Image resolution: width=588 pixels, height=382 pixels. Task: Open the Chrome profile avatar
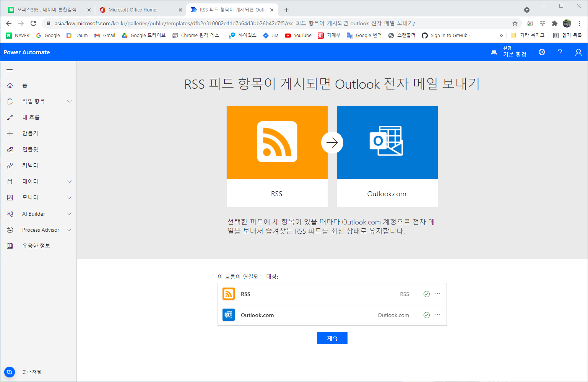[567, 23]
